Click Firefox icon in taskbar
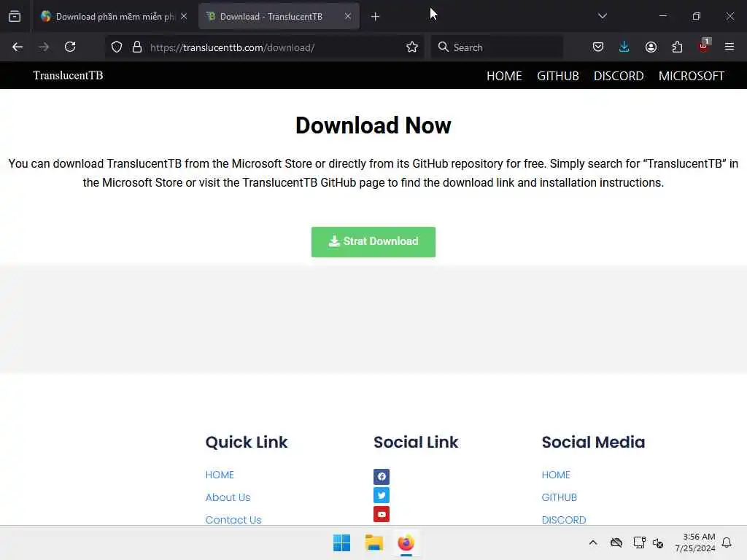This screenshot has height=560, width=747. [406, 542]
